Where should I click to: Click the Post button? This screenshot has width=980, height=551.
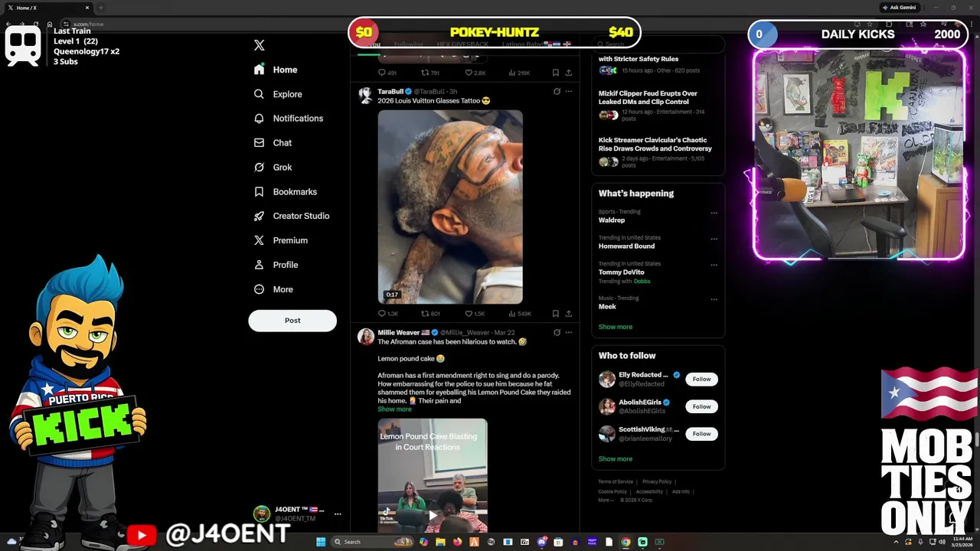point(292,321)
